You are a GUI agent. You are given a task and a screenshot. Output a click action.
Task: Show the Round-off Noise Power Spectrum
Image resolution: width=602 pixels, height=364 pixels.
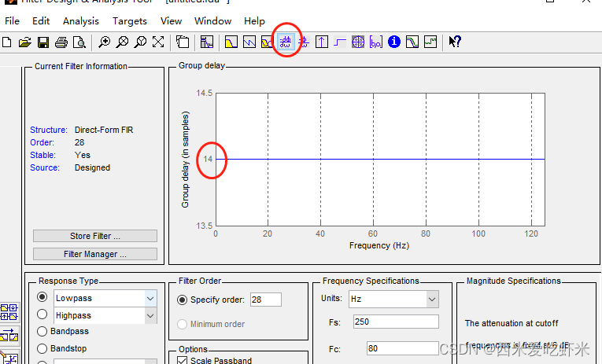click(430, 42)
